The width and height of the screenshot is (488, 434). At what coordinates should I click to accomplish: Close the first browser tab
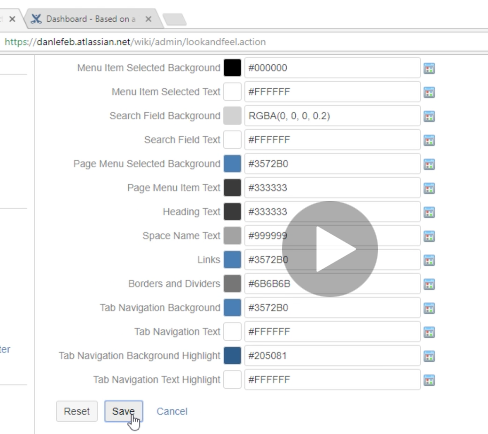[x=12, y=19]
